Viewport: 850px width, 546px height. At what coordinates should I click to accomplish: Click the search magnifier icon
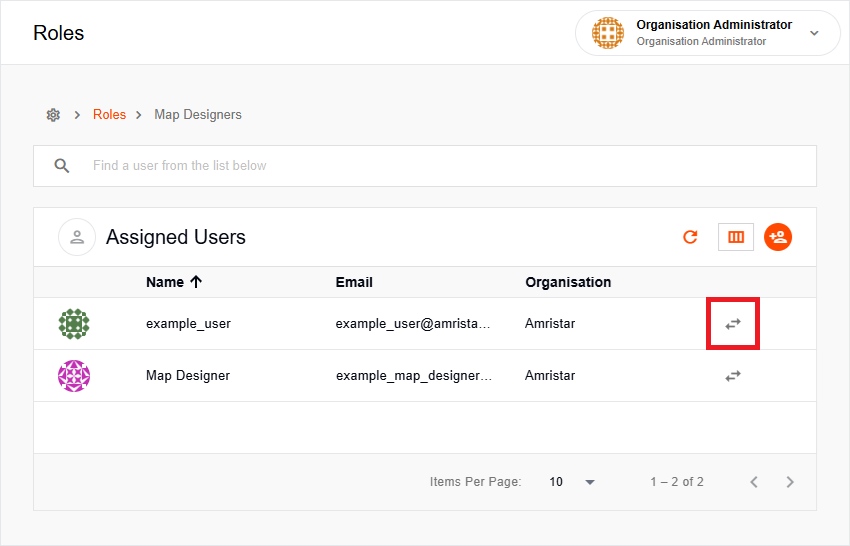click(62, 166)
